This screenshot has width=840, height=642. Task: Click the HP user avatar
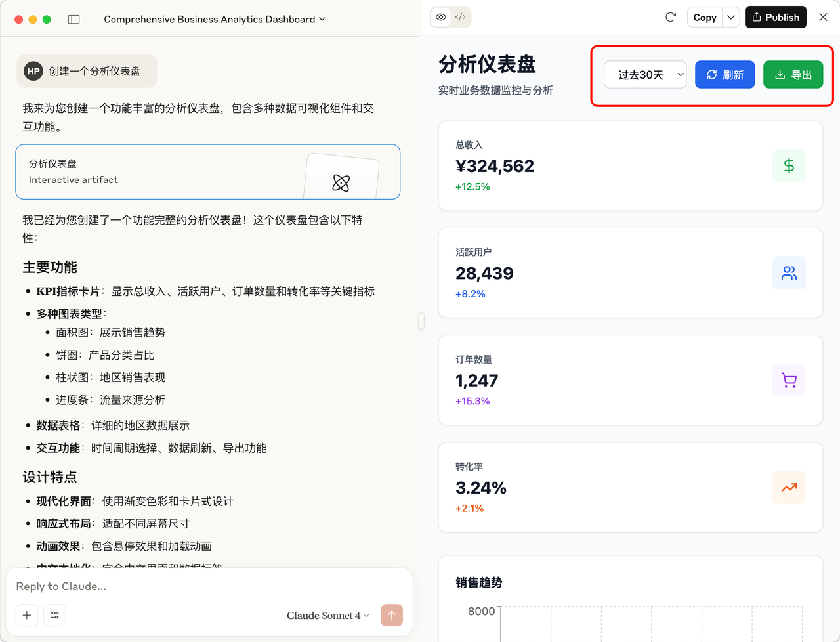[33, 71]
